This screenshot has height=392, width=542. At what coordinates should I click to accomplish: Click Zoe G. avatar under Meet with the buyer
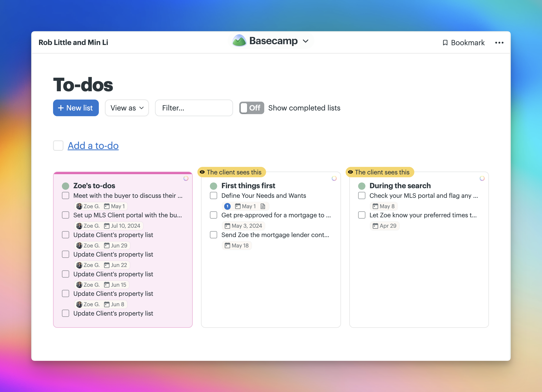(79, 206)
